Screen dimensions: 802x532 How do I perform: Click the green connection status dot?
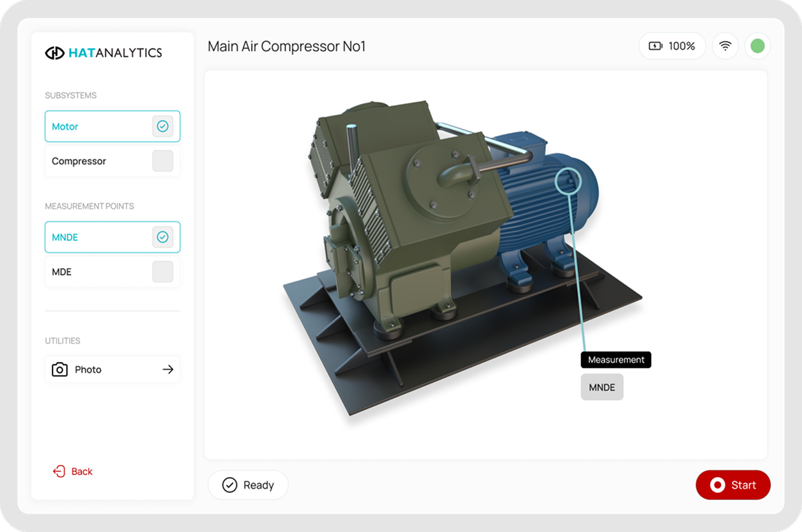click(757, 46)
